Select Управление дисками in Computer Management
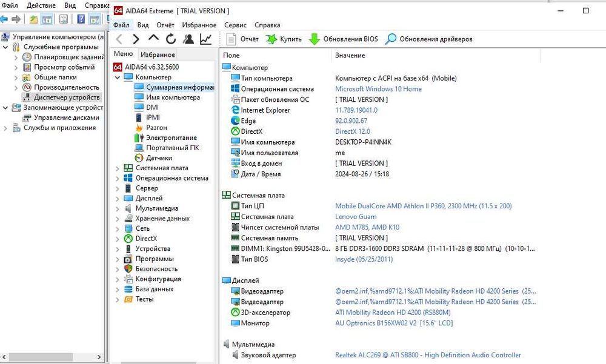 pyautogui.click(x=67, y=117)
